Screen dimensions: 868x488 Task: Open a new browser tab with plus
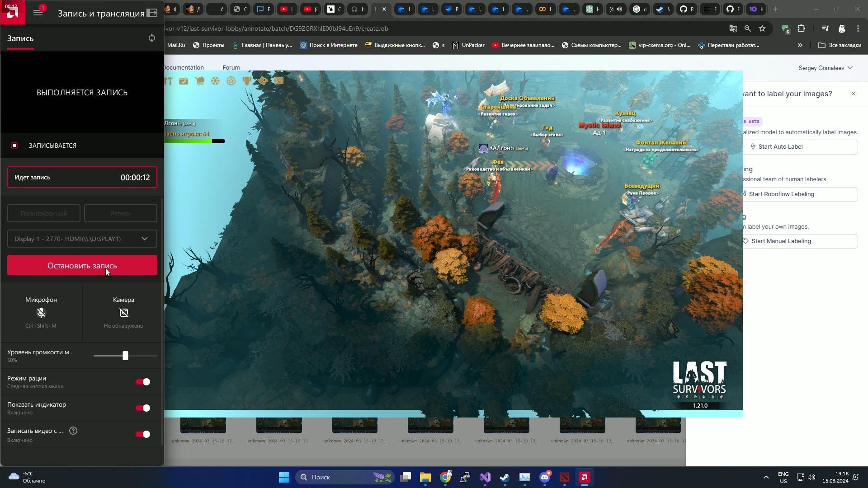775,9
